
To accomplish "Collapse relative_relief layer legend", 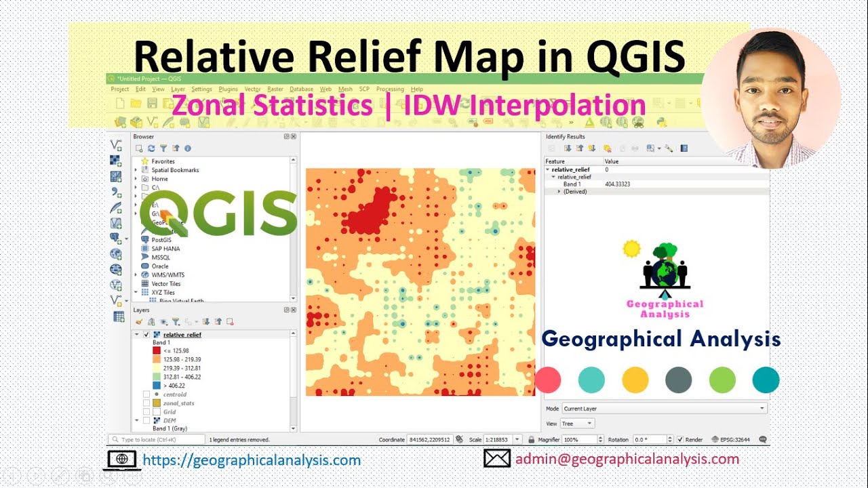I will point(136,335).
